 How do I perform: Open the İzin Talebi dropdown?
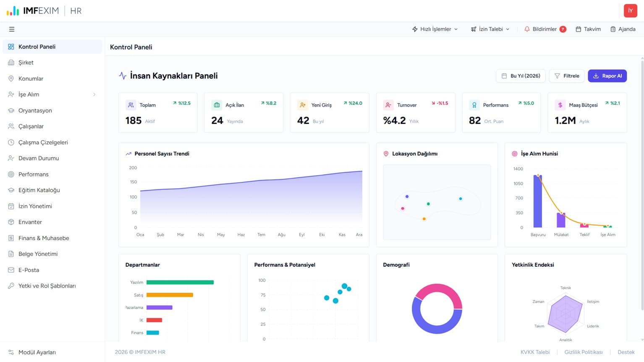pyautogui.click(x=490, y=29)
